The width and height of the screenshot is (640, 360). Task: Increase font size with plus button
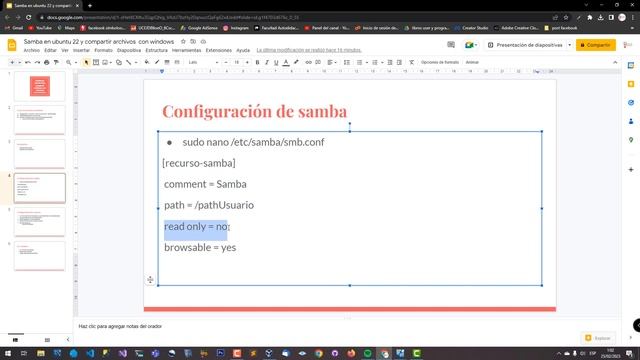(x=247, y=62)
